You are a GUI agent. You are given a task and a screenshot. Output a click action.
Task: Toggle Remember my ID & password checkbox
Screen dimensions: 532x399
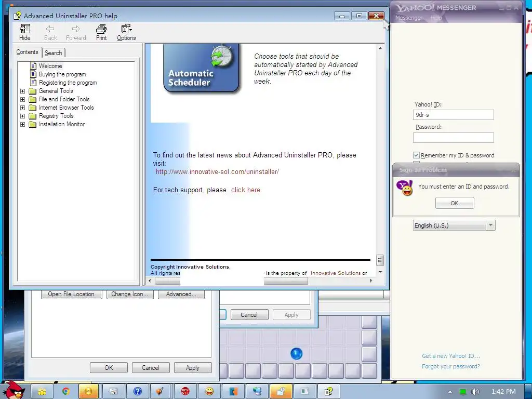click(416, 155)
